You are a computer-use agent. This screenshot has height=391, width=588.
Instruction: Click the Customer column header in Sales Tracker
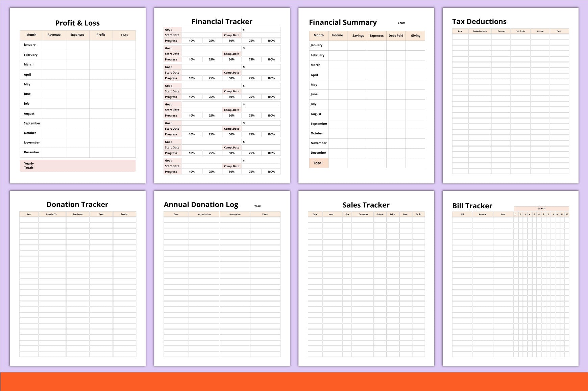click(x=363, y=214)
